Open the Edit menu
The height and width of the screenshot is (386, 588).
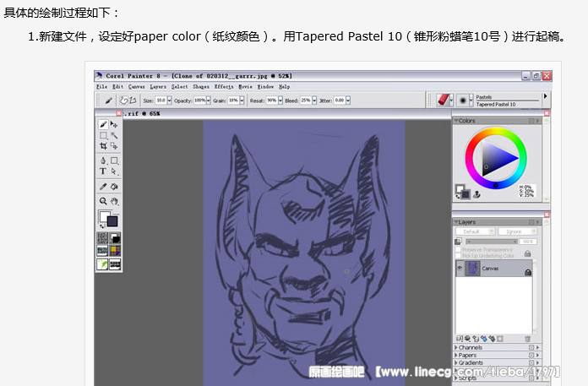117,86
